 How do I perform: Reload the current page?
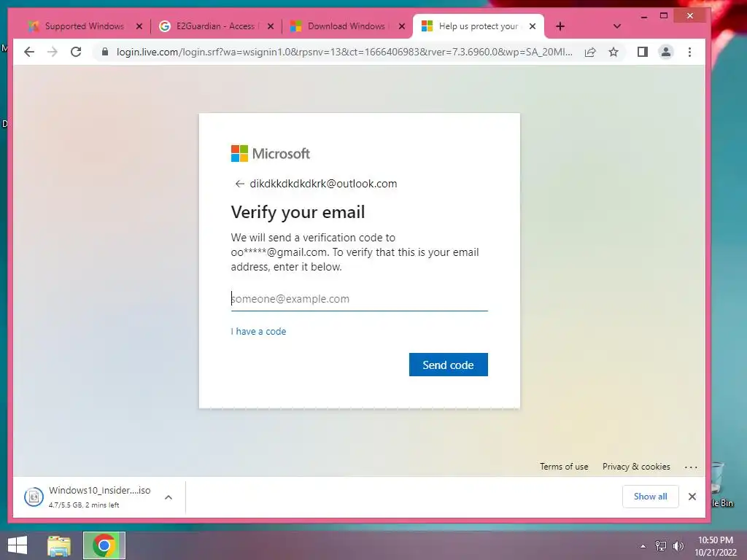coord(76,52)
